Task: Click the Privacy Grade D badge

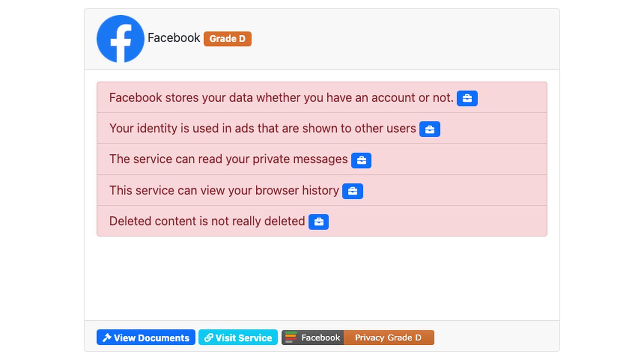Action: coord(389,337)
